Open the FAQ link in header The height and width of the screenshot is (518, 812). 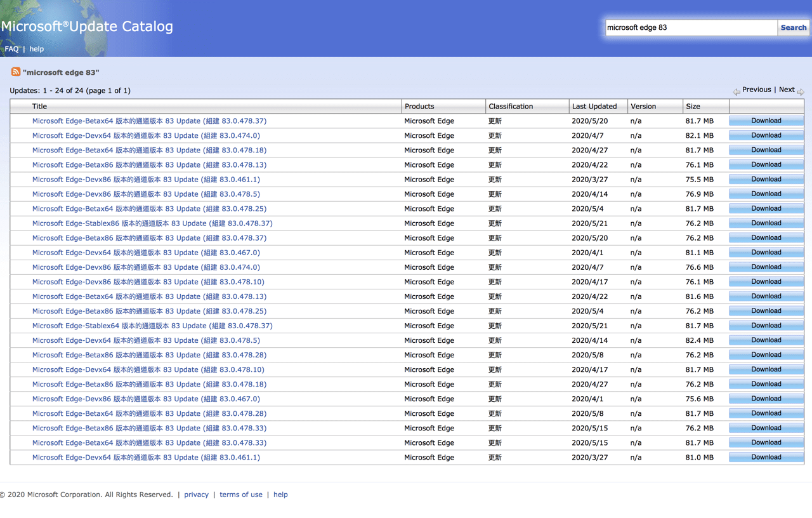pos(11,49)
